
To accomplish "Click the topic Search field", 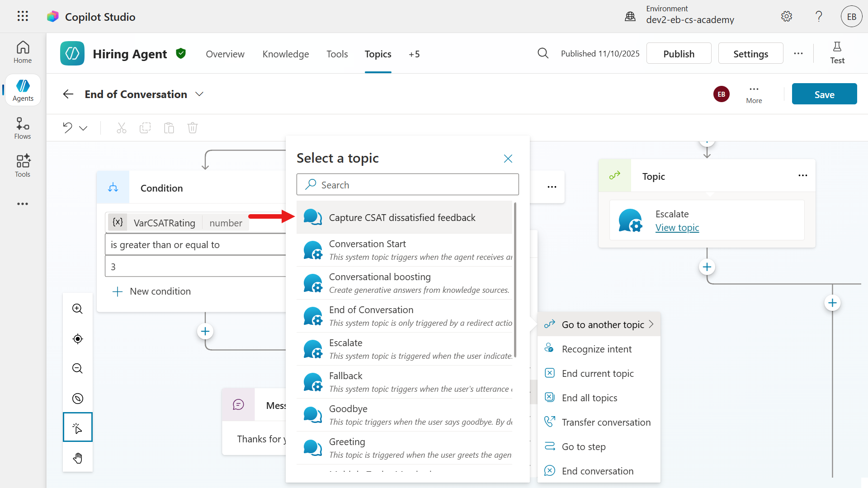I will coord(407,185).
